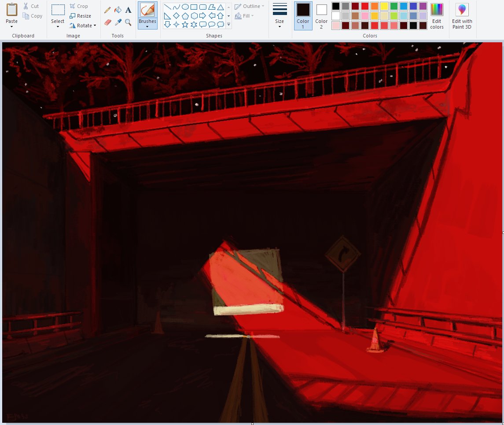Click the Paste clipboard icon
This screenshot has height=425, width=504.
coord(11,10)
